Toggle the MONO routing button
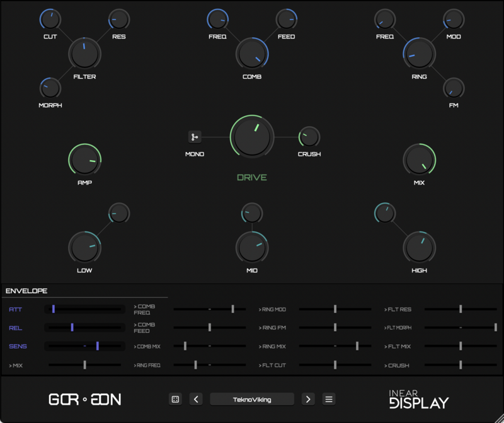 coord(195,137)
